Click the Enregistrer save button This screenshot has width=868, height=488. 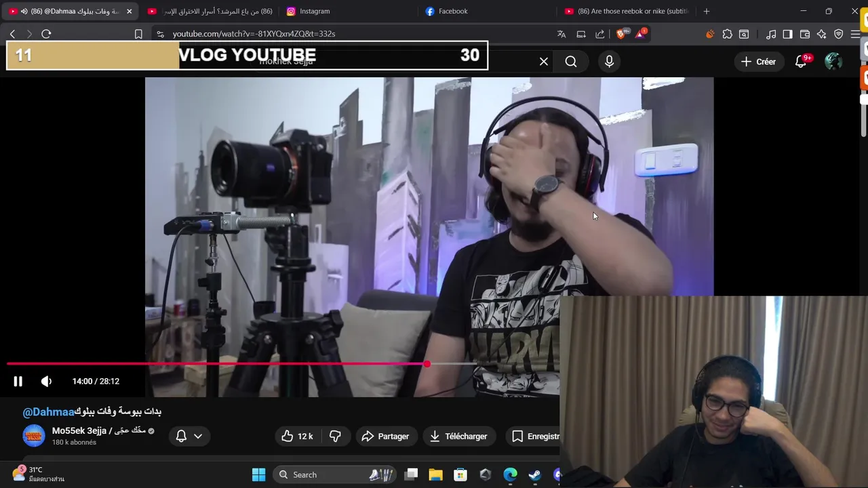[x=536, y=436]
